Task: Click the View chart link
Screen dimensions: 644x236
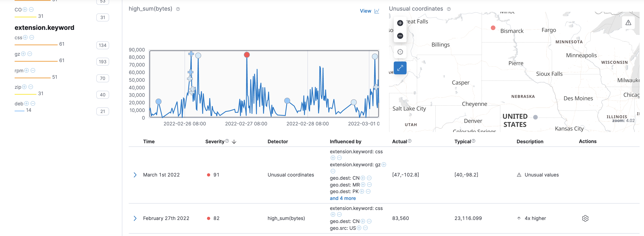Action: coord(366,11)
